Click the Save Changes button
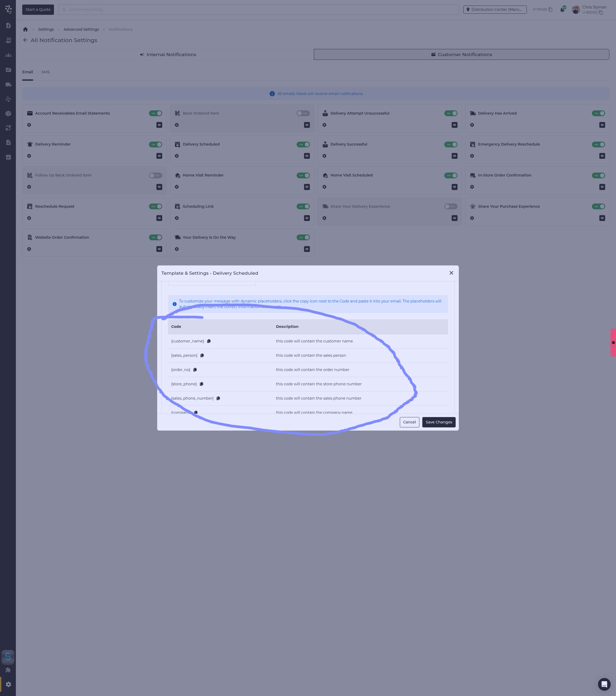This screenshot has width=616, height=696. (439, 422)
